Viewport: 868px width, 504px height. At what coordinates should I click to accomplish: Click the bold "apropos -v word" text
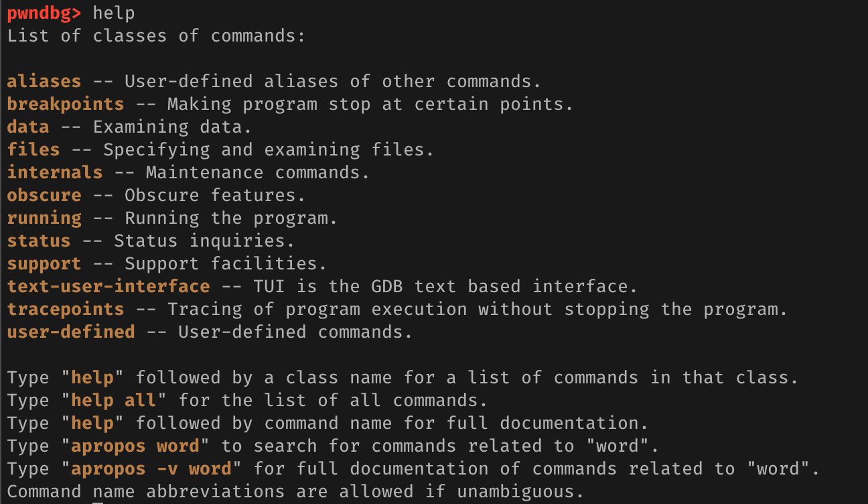click(156, 468)
